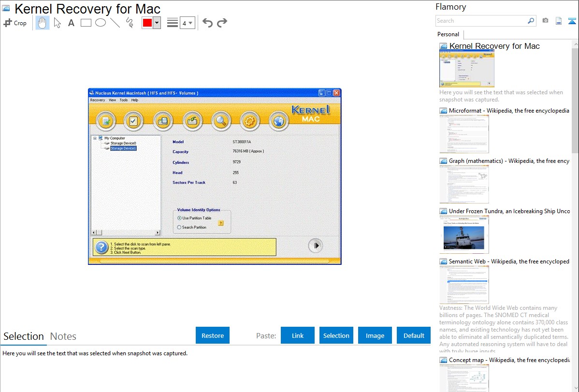Undo the last annotation

tap(207, 23)
